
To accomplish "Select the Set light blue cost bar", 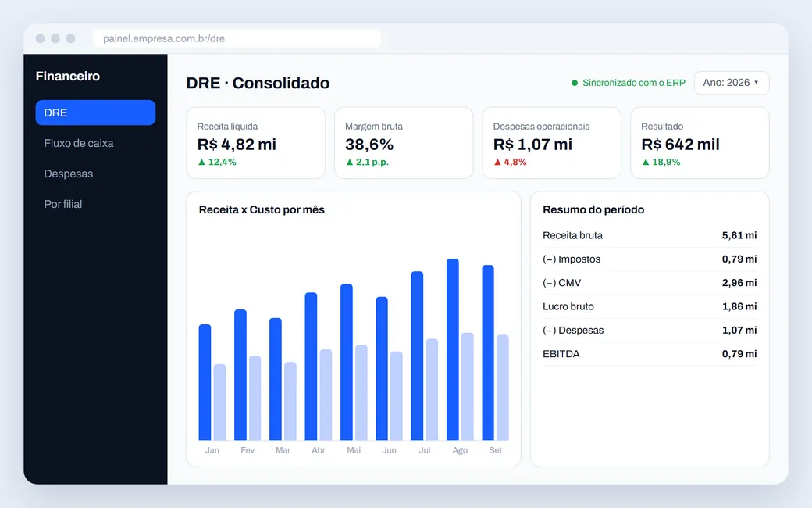I will 503,388.
